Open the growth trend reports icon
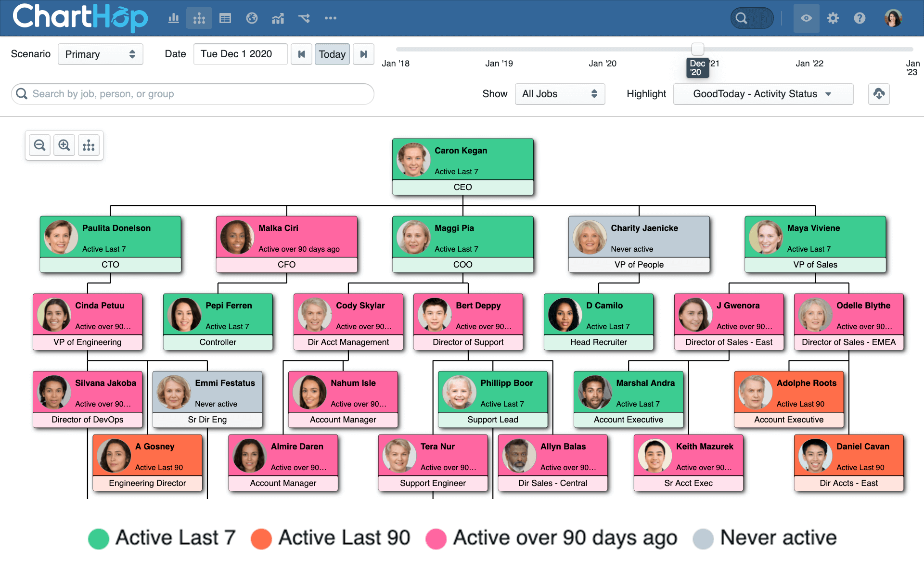 click(x=278, y=18)
